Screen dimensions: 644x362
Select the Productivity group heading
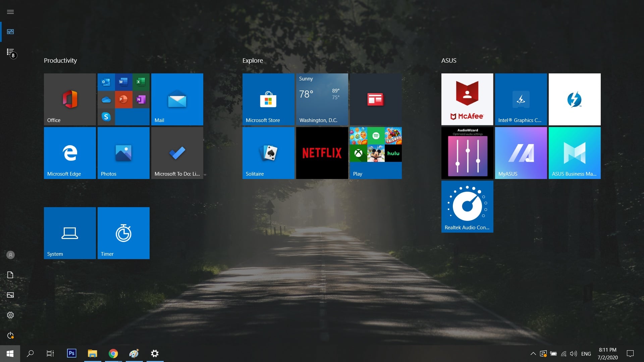[x=60, y=61]
